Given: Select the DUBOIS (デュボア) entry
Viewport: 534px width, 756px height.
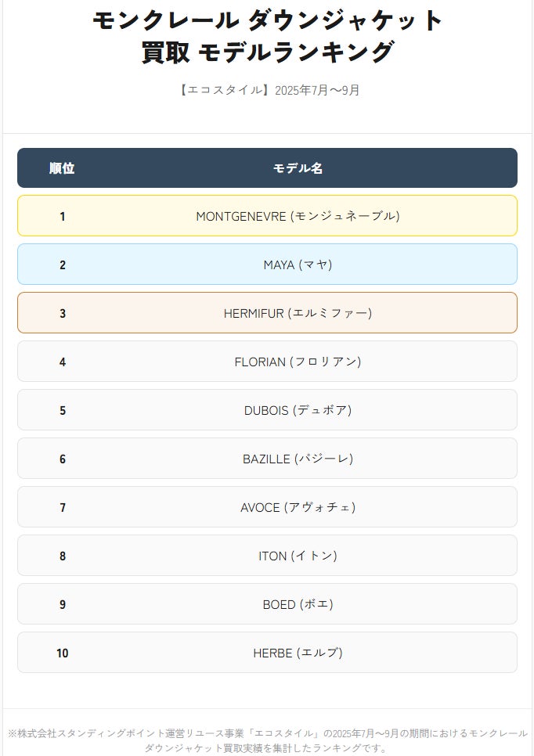Looking at the screenshot, I should [x=267, y=410].
